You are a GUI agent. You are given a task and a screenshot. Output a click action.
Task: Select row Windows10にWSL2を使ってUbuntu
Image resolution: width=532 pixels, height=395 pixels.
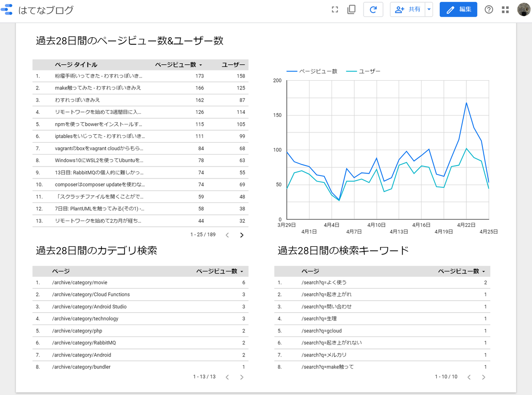tap(140, 160)
